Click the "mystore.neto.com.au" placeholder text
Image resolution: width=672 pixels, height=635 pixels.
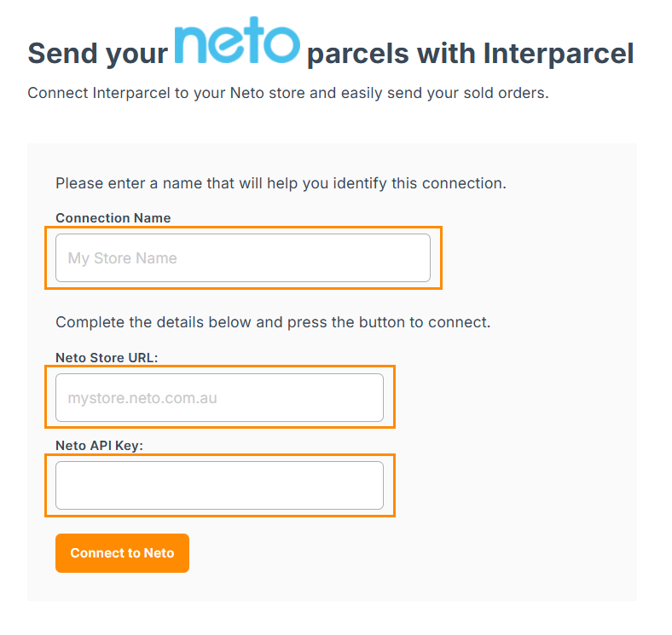pos(142,397)
